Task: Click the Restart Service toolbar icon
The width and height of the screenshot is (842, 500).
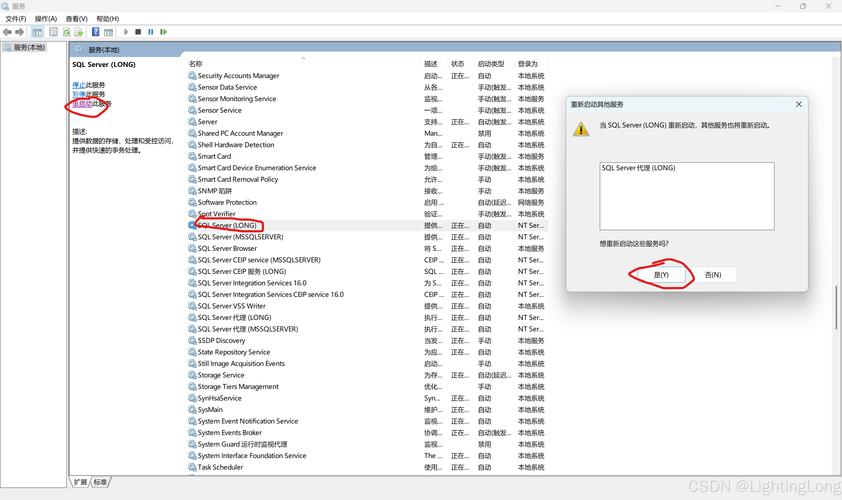Action: click(x=163, y=32)
